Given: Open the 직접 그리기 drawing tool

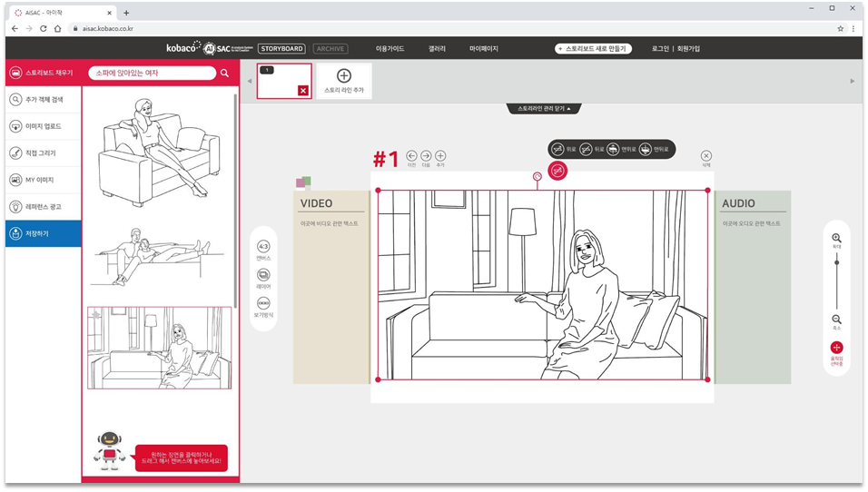Looking at the screenshot, I should click(x=43, y=153).
